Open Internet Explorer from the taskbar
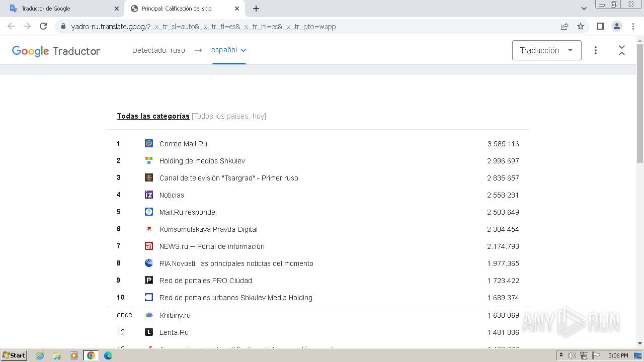 tap(40, 355)
